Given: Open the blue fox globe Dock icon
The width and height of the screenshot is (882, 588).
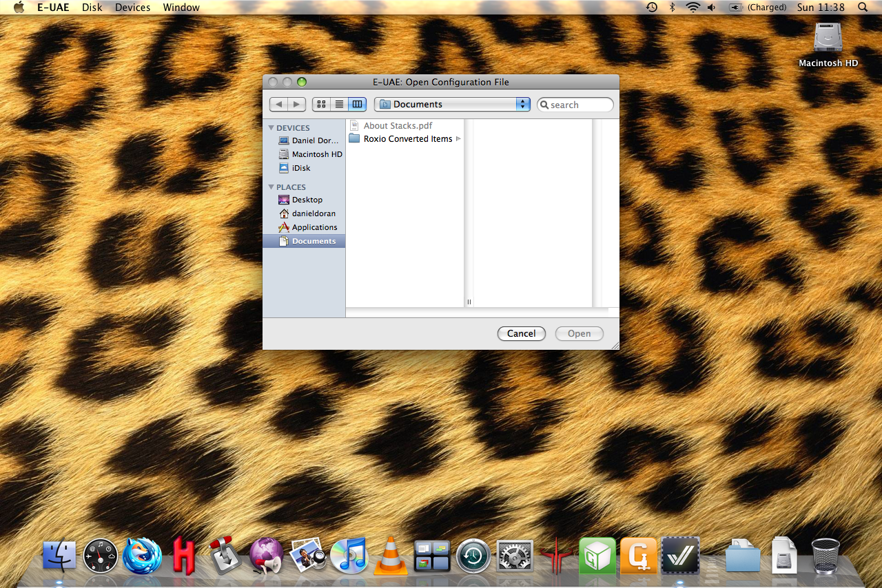Looking at the screenshot, I should click(142, 556).
